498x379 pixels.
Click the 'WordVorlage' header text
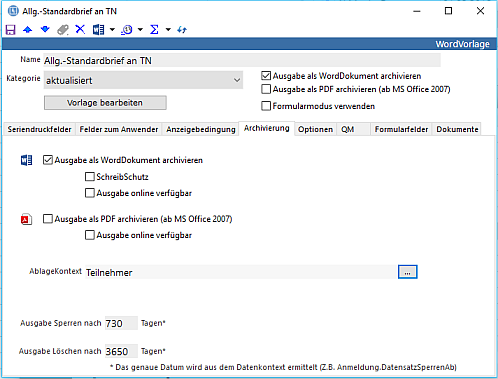click(462, 44)
